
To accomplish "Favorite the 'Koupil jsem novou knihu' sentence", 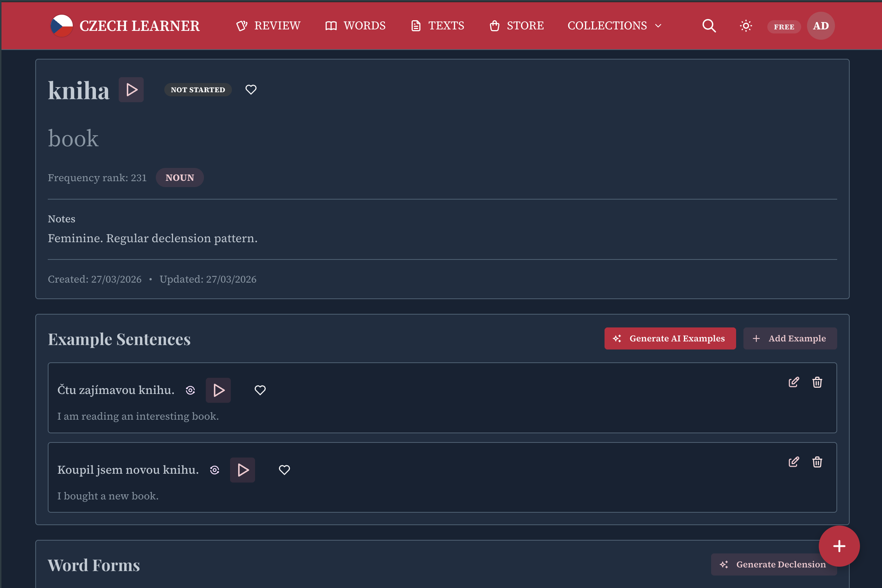I will [284, 470].
